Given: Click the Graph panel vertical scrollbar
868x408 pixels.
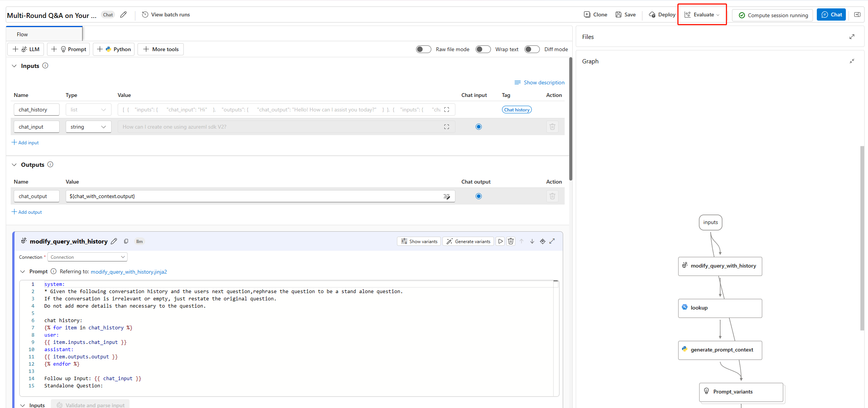Looking at the screenshot, I should pos(862,238).
